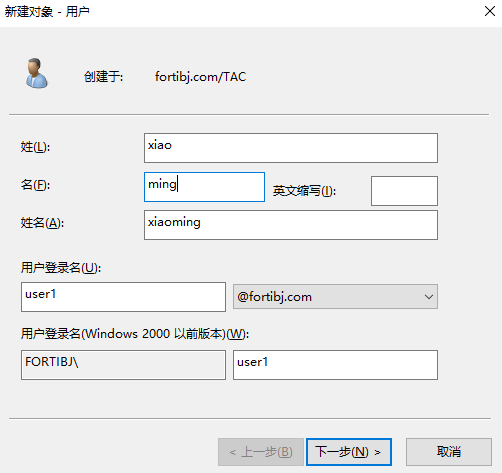
Task: Click the read-only FORTIBJ\ domain field
Action: [123, 365]
